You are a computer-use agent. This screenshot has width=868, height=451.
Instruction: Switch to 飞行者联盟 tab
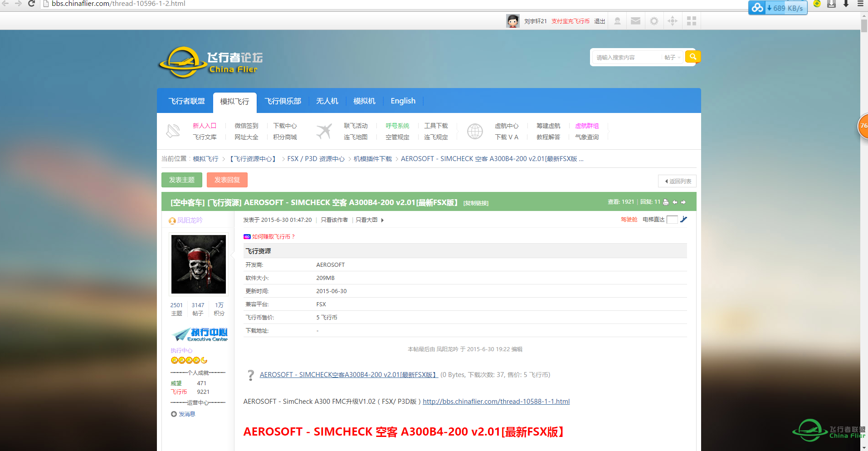point(186,101)
